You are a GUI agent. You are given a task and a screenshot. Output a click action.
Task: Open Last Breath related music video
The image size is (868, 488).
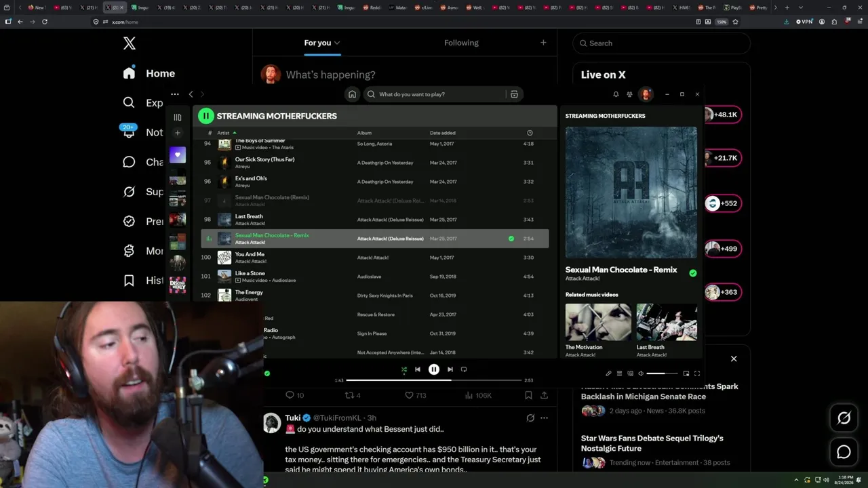tap(667, 323)
